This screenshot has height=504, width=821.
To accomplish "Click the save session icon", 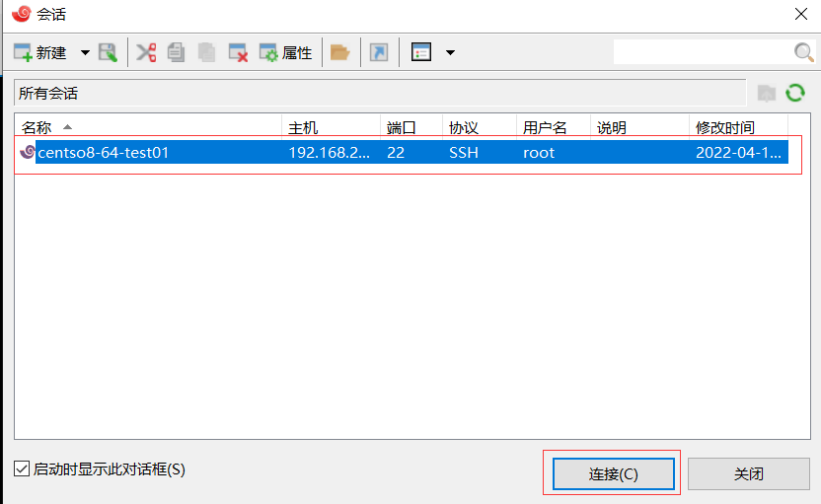I will click(108, 52).
